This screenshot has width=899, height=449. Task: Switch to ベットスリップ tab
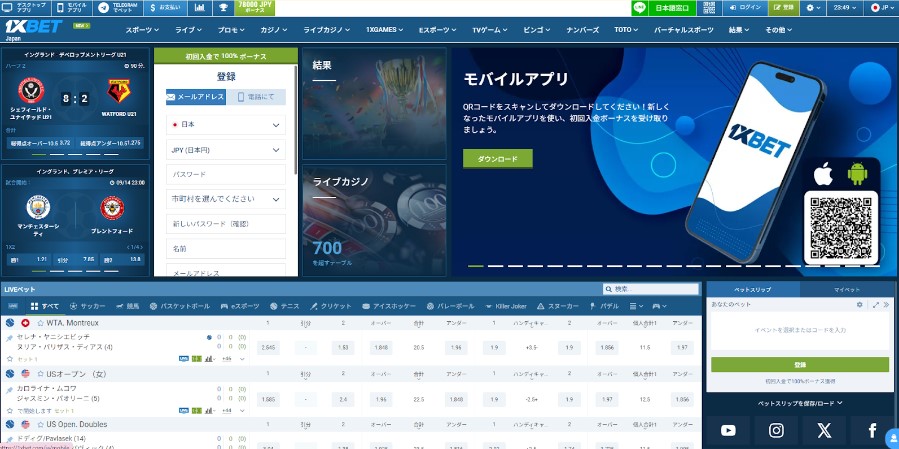point(753,290)
